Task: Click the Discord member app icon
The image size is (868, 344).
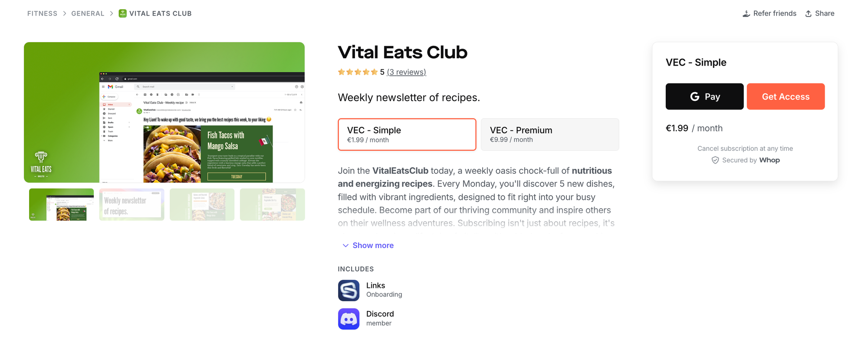Action: coord(348,319)
